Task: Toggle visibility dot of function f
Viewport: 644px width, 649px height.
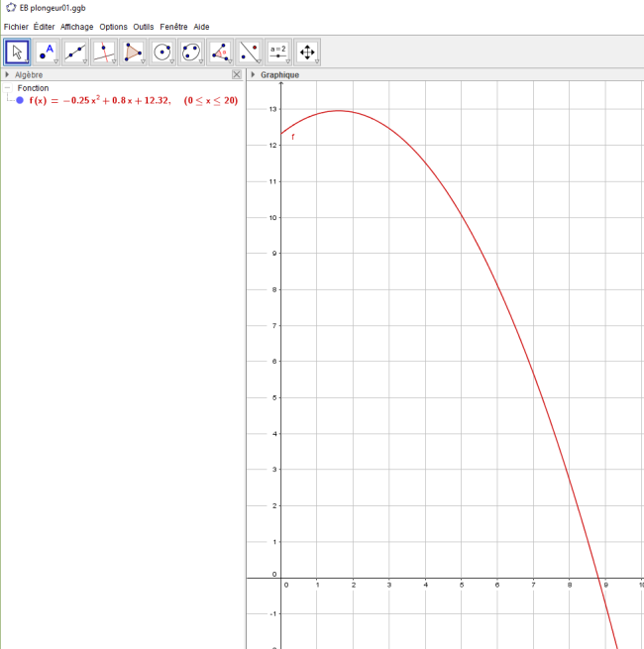Action: tap(20, 100)
